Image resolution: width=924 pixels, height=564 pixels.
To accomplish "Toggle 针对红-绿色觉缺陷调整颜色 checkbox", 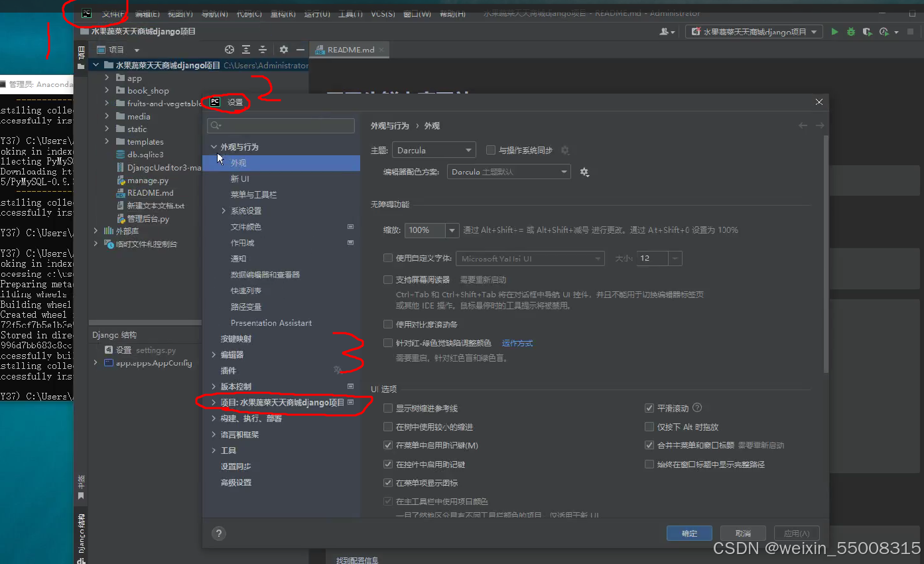I will click(x=388, y=343).
